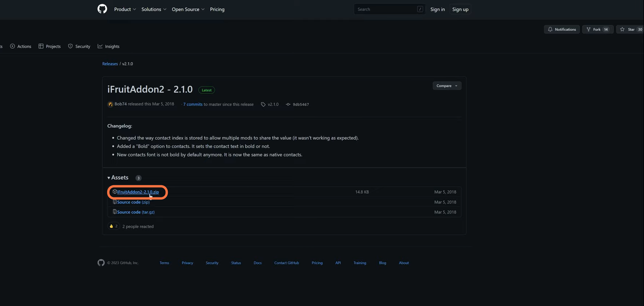The width and height of the screenshot is (644, 306).
Task: Switch to the Insights tab
Action: tap(108, 46)
